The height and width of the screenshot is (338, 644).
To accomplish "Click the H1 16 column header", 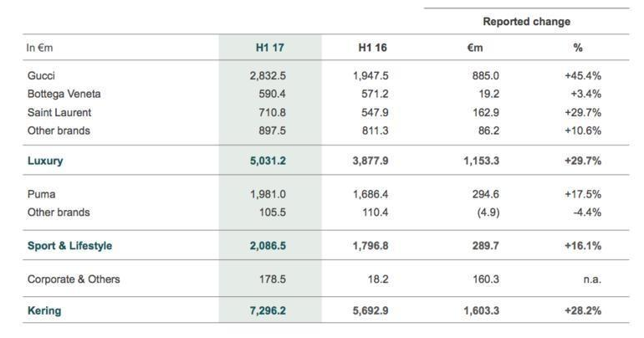I will (x=372, y=48).
